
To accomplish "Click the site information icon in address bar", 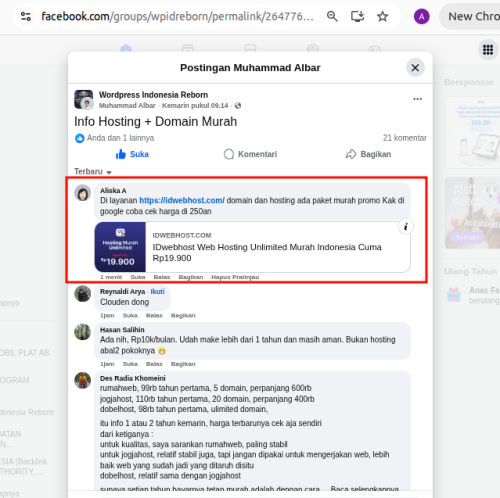I will click(26, 16).
